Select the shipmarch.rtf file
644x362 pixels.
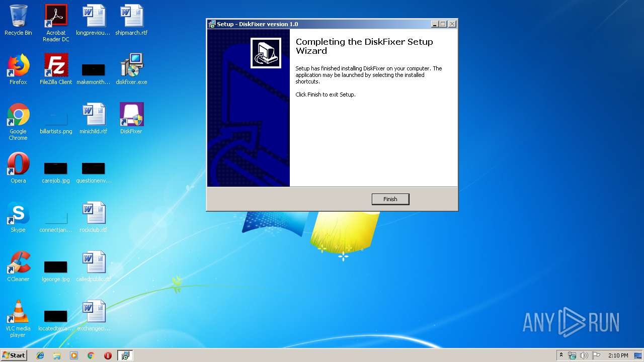[131, 21]
